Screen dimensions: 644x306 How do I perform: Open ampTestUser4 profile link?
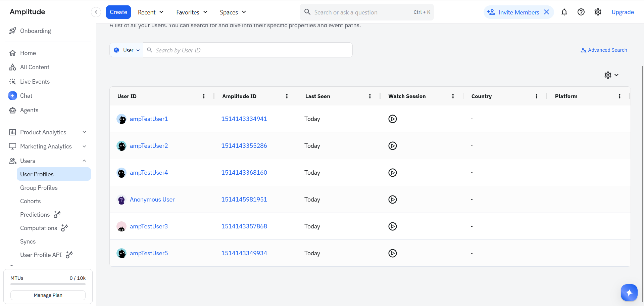(x=149, y=173)
